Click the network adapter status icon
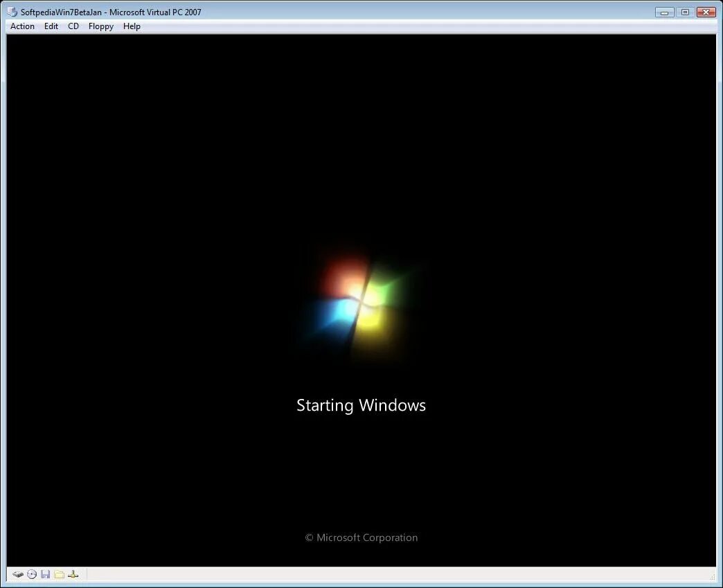This screenshot has height=588, width=723. coord(73,574)
